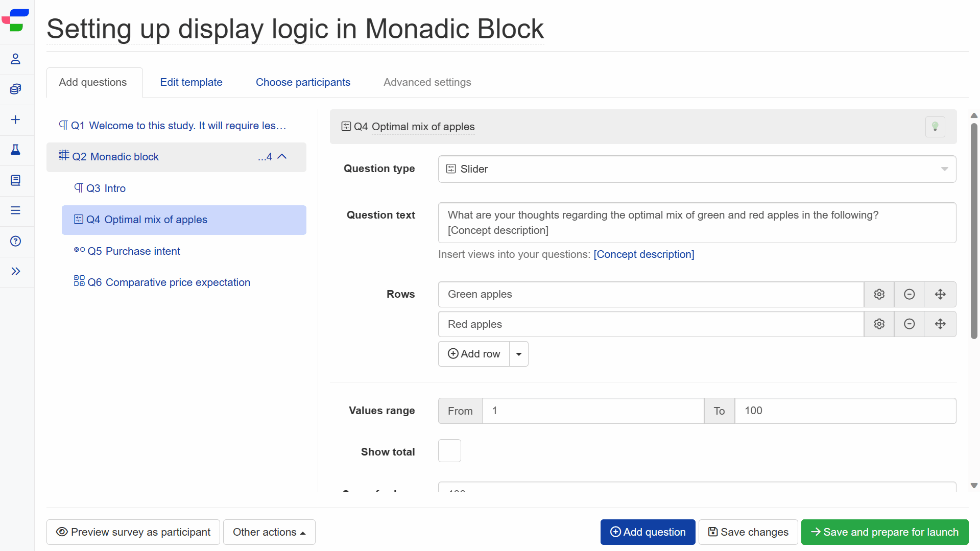The width and height of the screenshot is (980, 551).
Task: Collapse the Q2 Monadic block chevron
Action: 282,157
